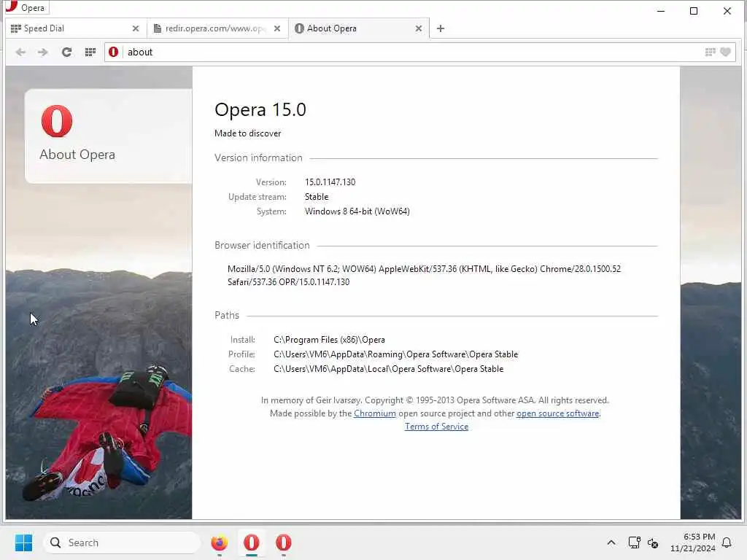Open a new tab with the plus button

(x=441, y=28)
